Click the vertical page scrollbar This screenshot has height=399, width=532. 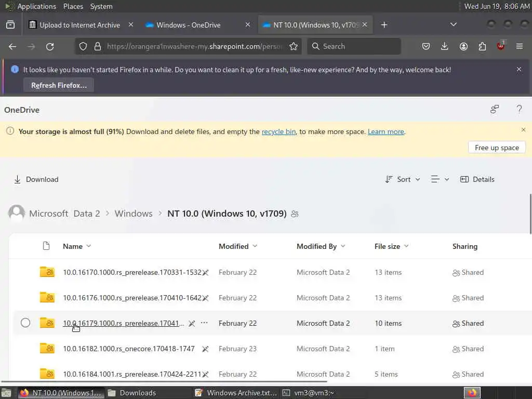(530, 214)
